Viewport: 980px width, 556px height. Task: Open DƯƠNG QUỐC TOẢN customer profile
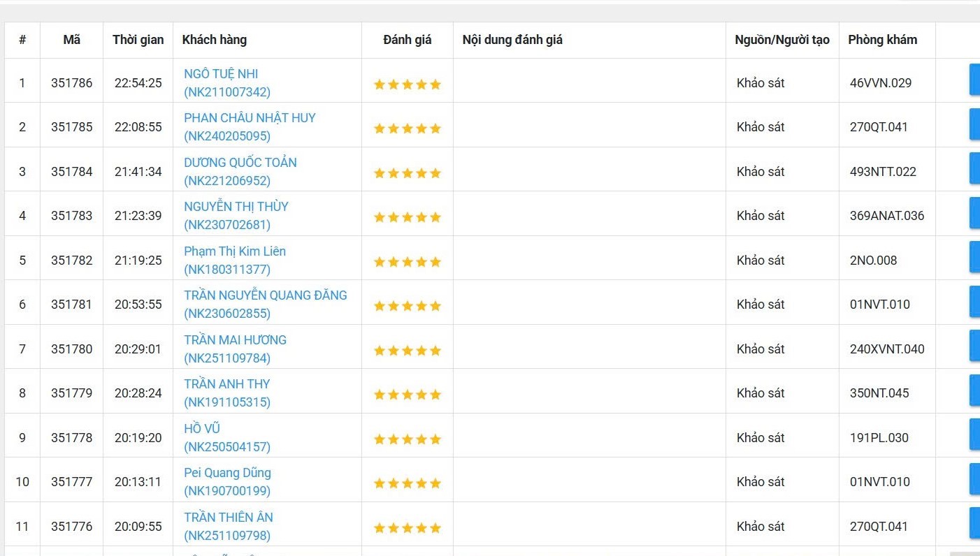pyautogui.click(x=240, y=163)
